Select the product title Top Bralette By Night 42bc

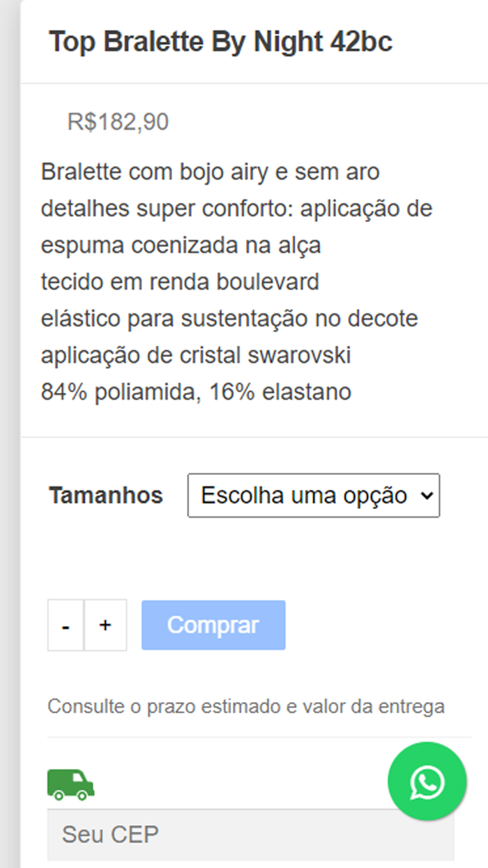(220, 41)
